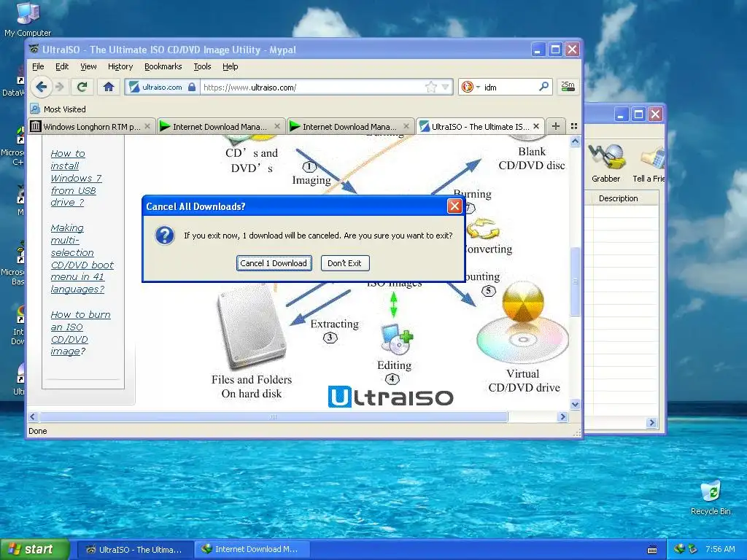
Task: Click the hard disk Files and Folders image
Action: pyautogui.click(x=252, y=326)
